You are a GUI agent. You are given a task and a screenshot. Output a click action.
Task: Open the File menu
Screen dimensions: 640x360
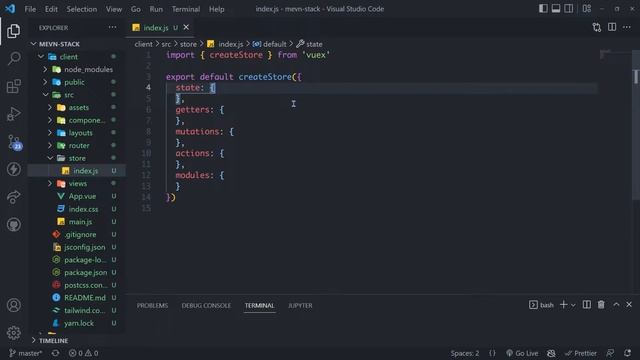pos(30,9)
